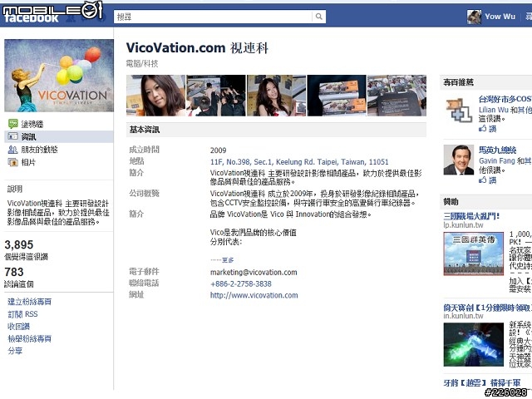Open the VicoVation page cover image
This screenshot has width=532, height=399.
59,76
